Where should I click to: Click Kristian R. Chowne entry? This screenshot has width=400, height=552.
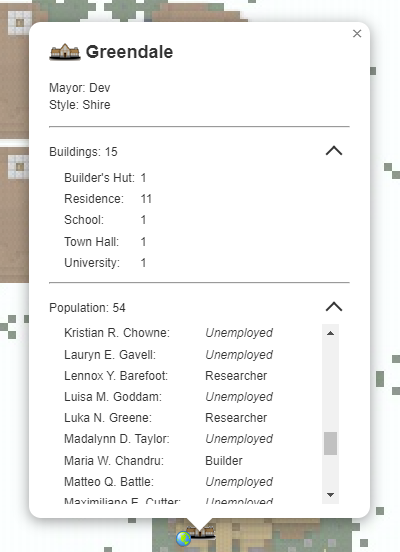[x=168, y=333]
